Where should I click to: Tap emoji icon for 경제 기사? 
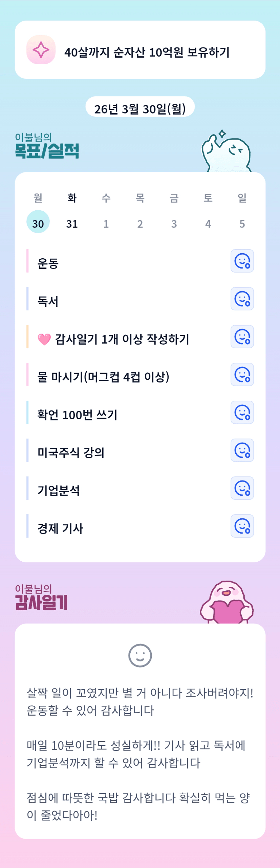coord(242,526)
